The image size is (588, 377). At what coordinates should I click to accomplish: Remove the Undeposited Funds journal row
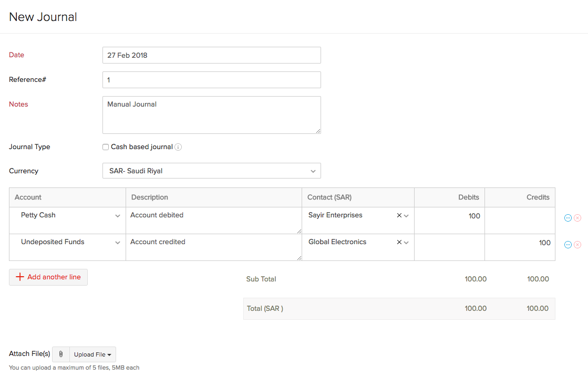577,245
